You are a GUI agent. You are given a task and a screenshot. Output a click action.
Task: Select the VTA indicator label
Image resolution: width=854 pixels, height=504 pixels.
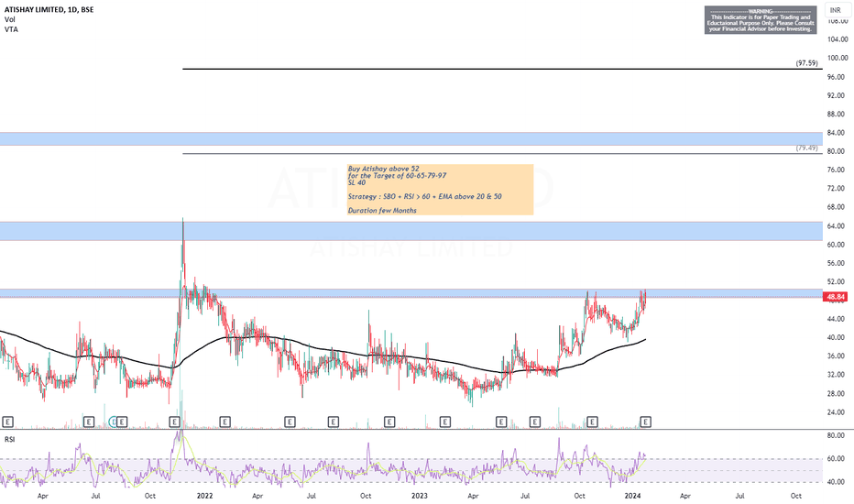tap(11, 29)
